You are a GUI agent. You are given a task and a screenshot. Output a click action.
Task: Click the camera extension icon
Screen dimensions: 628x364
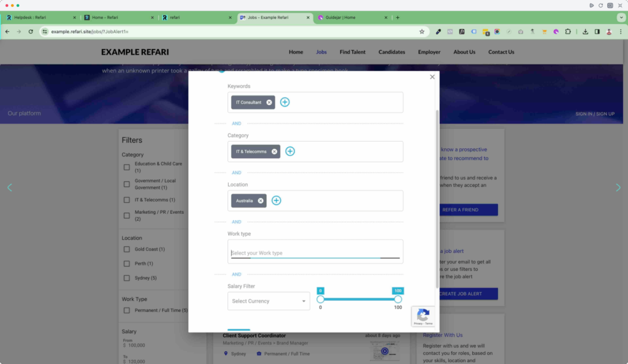coord(521,32)
